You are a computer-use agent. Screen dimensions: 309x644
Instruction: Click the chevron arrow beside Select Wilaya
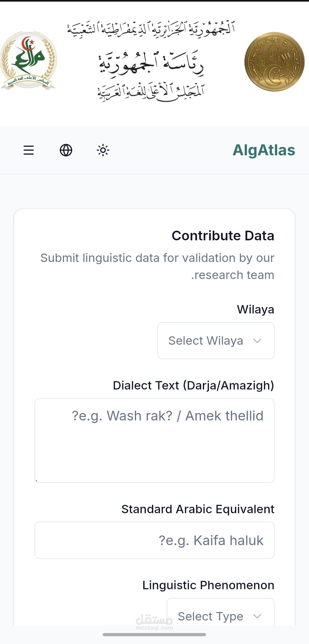point(257,341)
